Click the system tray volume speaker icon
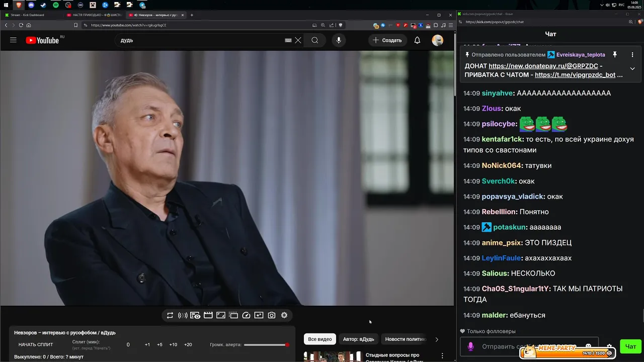644x362 pixels. tap(608, 5)
